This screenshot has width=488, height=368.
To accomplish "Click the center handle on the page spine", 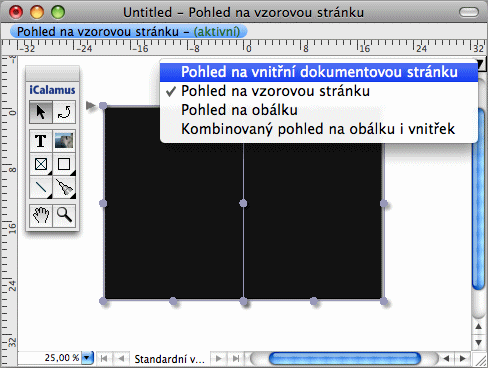I will [x=243, y=203].
